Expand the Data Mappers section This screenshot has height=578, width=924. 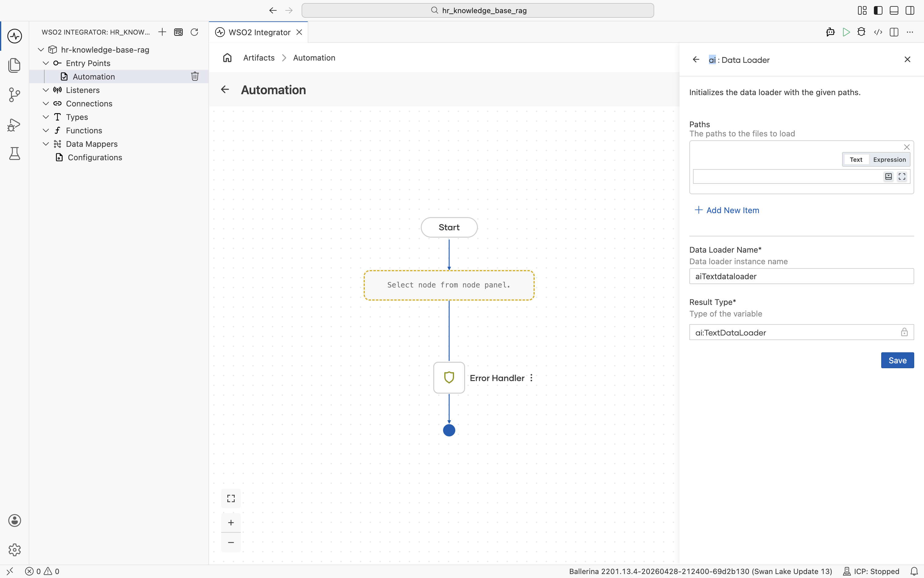pos(46,144)
